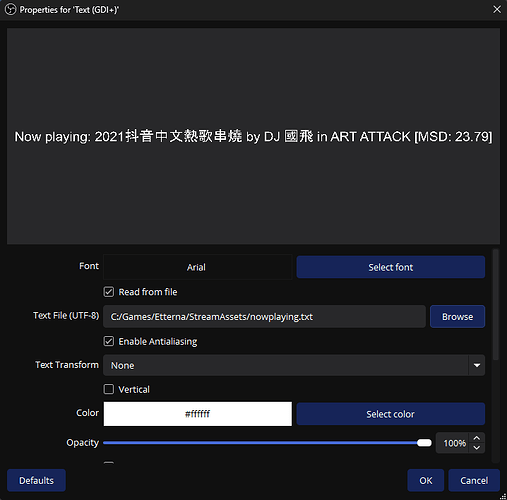507x500 pixels.
Task: Confirm with the OK button
Action: (x=426, y=480)
